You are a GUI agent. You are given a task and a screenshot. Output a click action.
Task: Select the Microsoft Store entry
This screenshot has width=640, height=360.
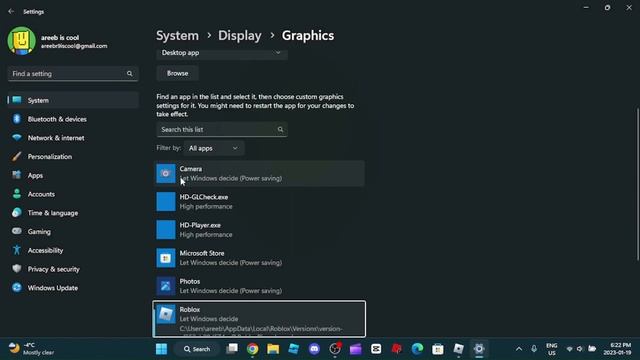tap(260, 258)
